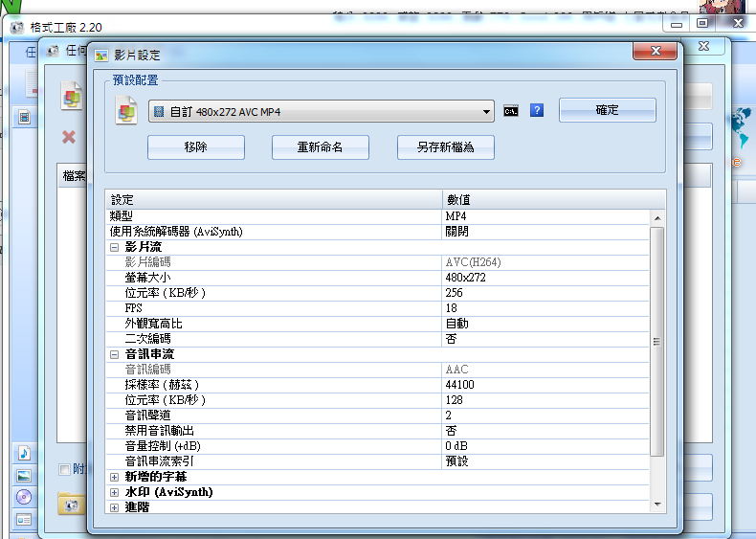The height and width of the screenshot is (539, 756).
Task: Click the 移除 remove button
Action: click(196, 147)
